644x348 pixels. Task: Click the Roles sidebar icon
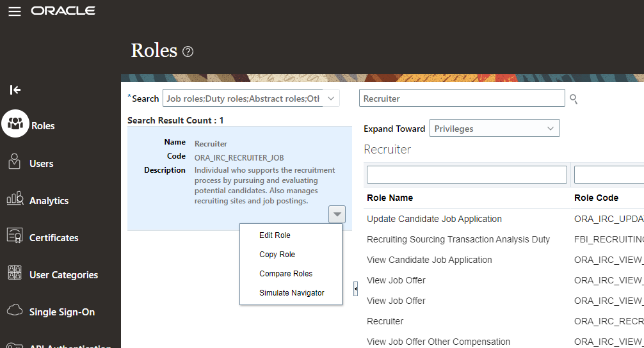(x=15, y=124)
